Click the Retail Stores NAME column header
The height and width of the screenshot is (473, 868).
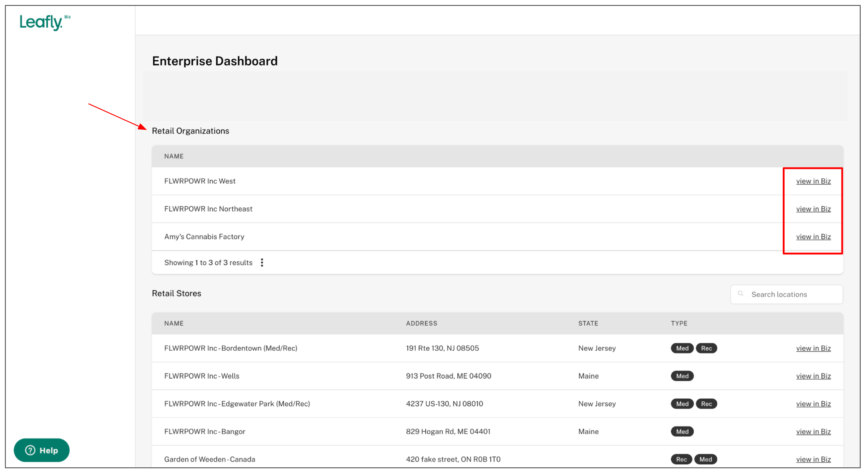174,323
